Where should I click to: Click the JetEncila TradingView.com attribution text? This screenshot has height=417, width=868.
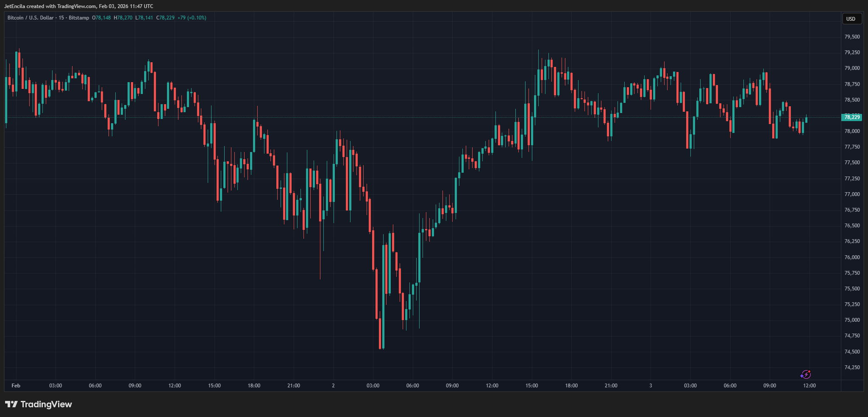coord(79,6)
